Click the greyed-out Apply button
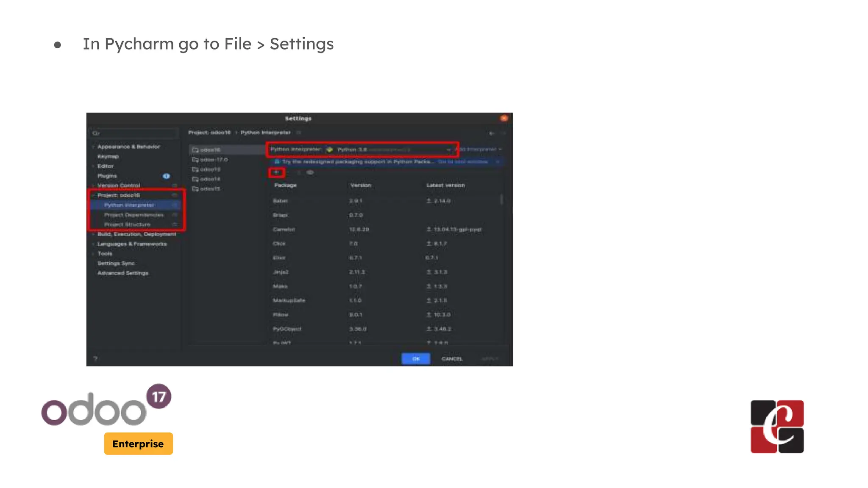This screenshot has height=488, width=868. 490,359
